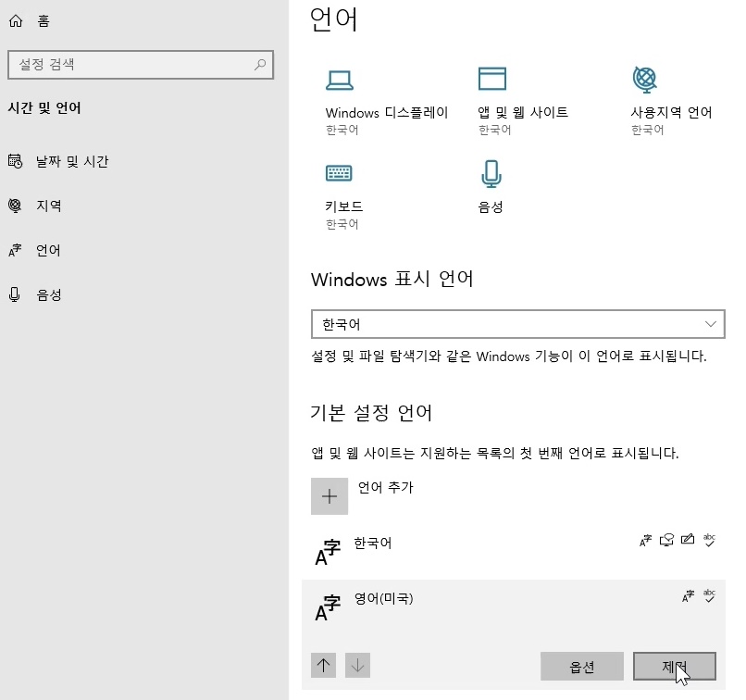Viewport: 746px width, 700px height.
Task: Click the language glyph icon left of 한국어
Action: click(x=328, y=553)
